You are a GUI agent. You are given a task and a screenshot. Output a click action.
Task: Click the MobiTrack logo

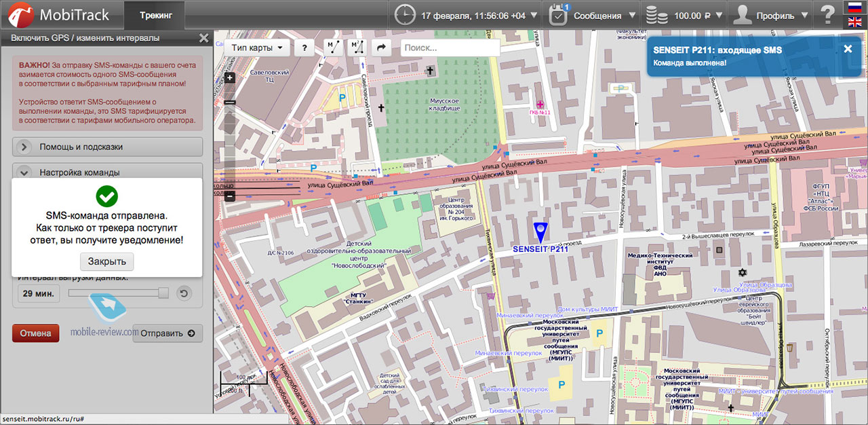(x=57, y=15)
